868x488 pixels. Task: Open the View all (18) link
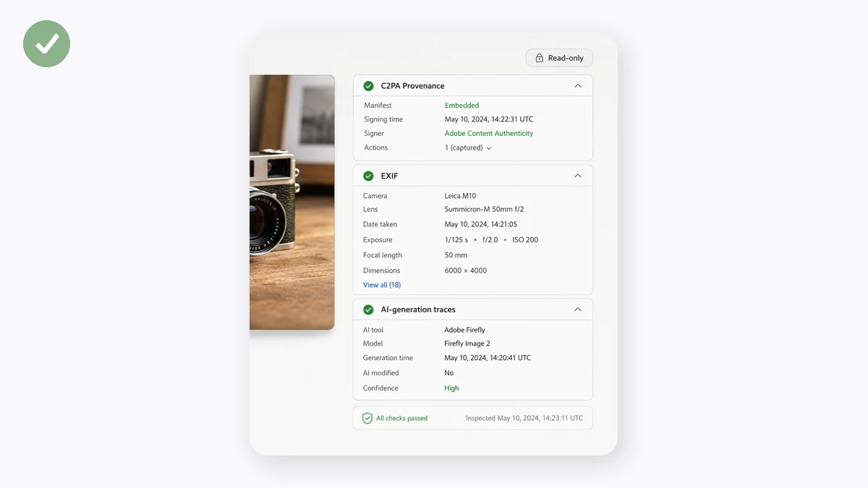pyautogui.click(x=382, y=285)
